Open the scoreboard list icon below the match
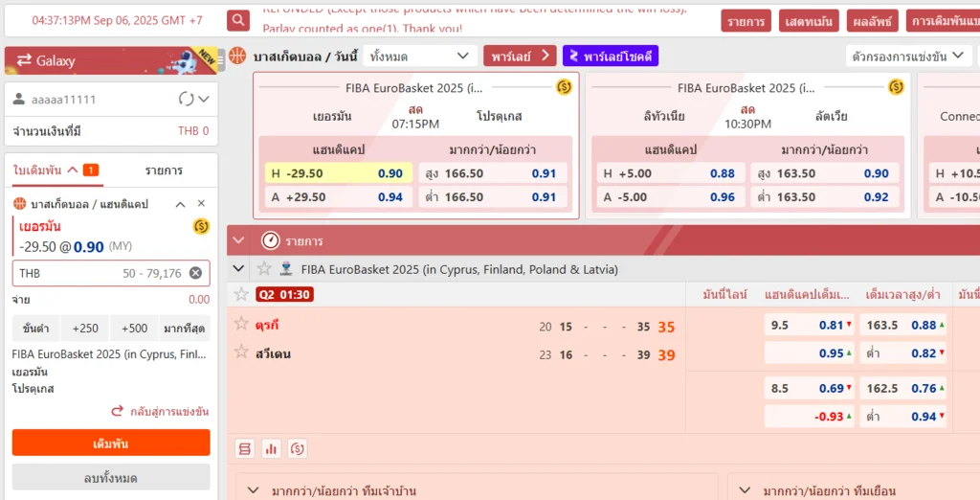 click(x=245, y=448)
